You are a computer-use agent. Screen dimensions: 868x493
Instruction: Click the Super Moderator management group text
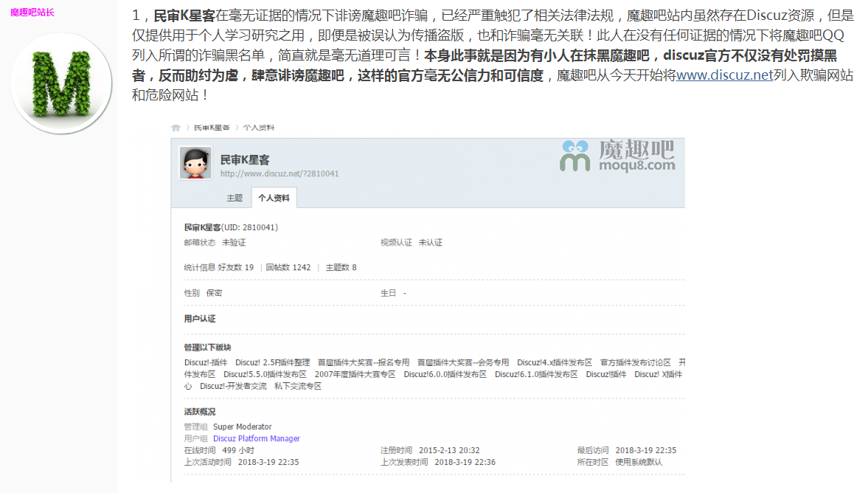tap(243, 427)
